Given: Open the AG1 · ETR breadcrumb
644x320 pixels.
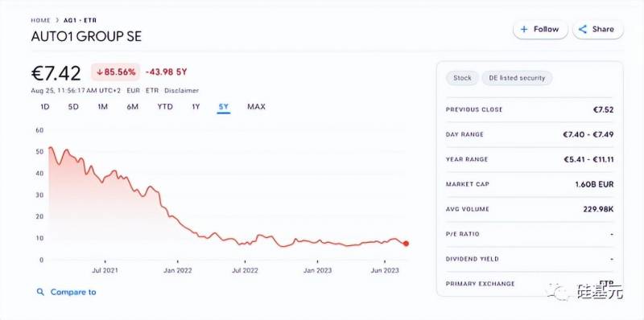Looking at the screenshot, I should 80,20.
